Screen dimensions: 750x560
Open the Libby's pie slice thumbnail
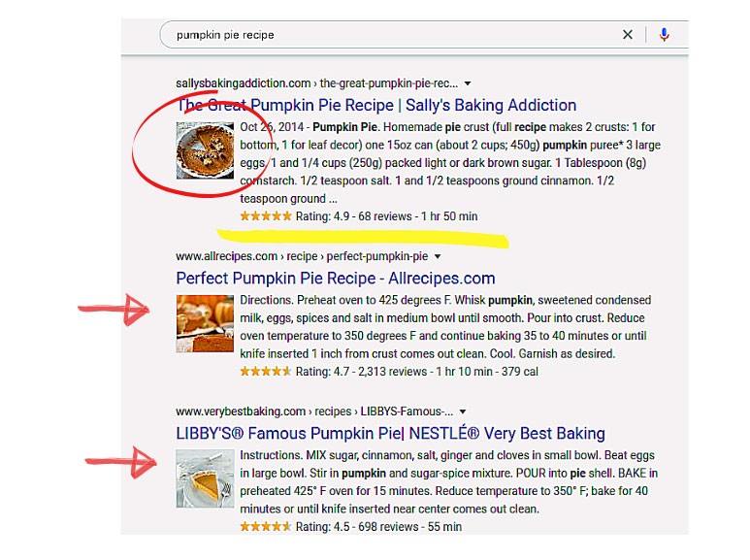coord(205,478)
